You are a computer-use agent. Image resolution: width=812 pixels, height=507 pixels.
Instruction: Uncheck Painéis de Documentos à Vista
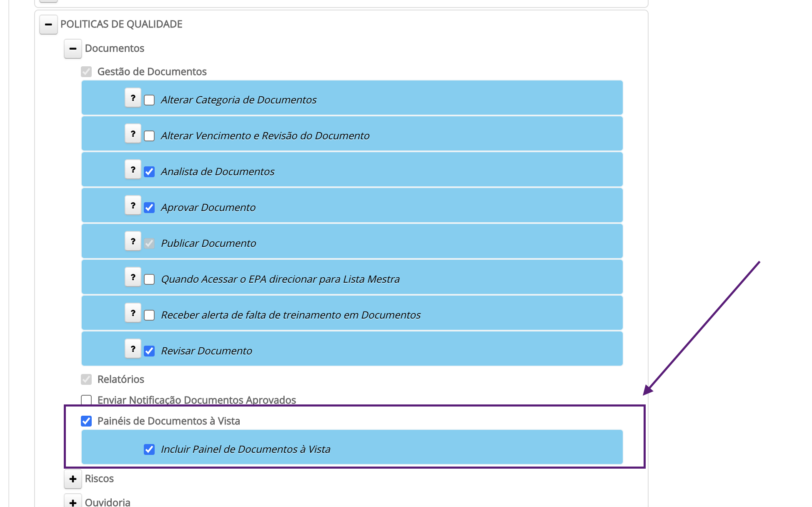coord(86,421)
